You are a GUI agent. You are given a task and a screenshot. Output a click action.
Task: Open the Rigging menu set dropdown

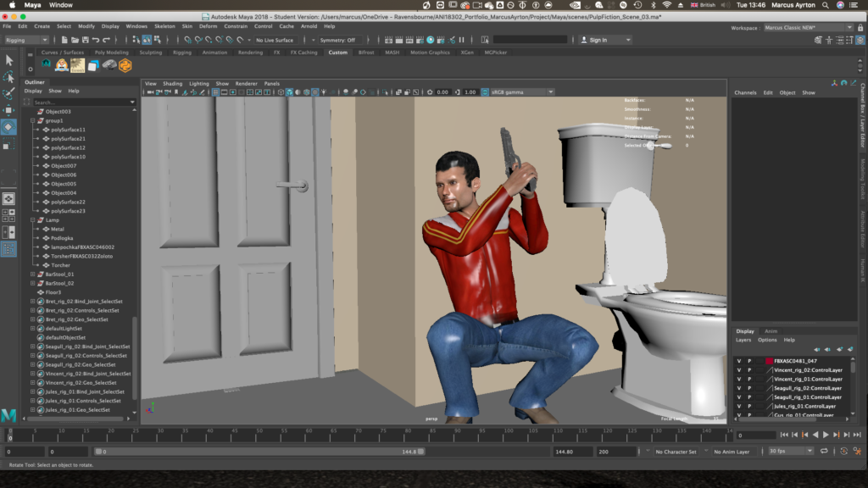[x=26, y=40]
